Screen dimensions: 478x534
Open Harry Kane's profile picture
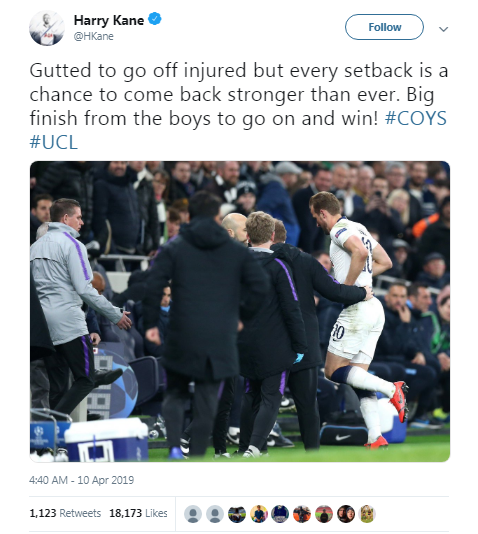click(x=47, y=28)
